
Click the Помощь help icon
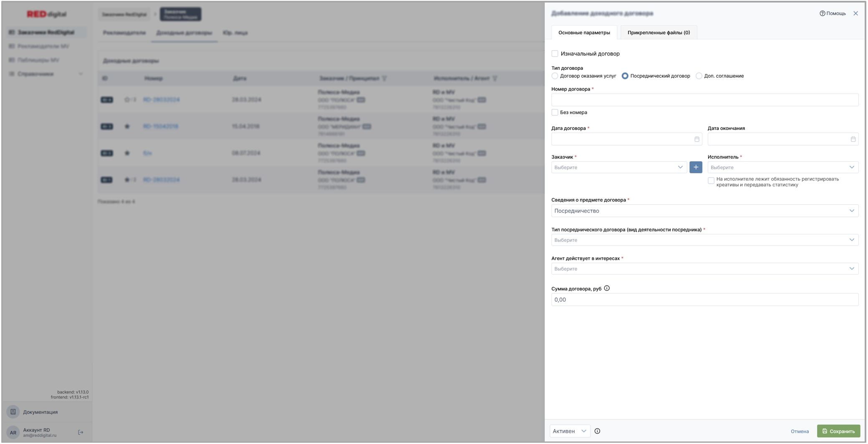tap(822, 13)
